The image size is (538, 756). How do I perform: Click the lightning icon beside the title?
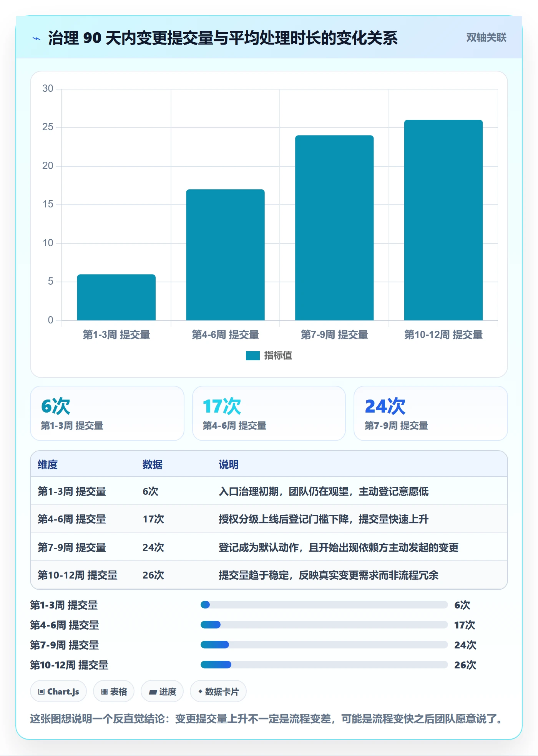pyautogui.click(x=36, y=38)
